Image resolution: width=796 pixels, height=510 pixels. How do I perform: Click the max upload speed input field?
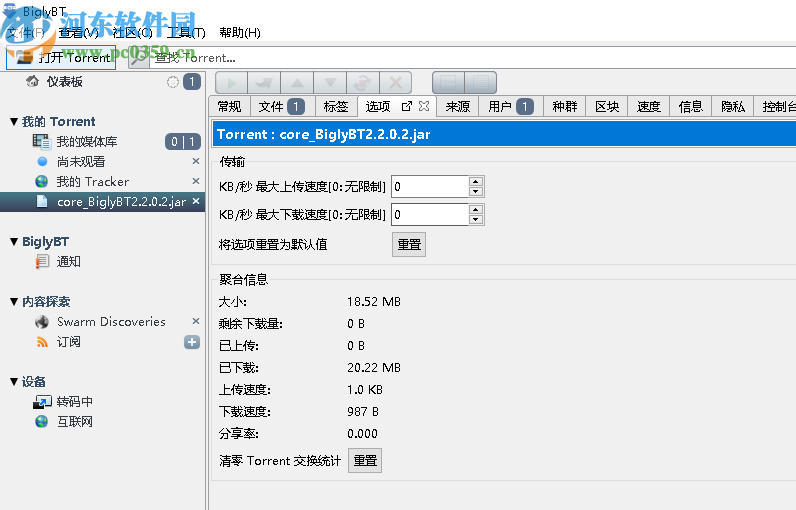coord(429,187)
